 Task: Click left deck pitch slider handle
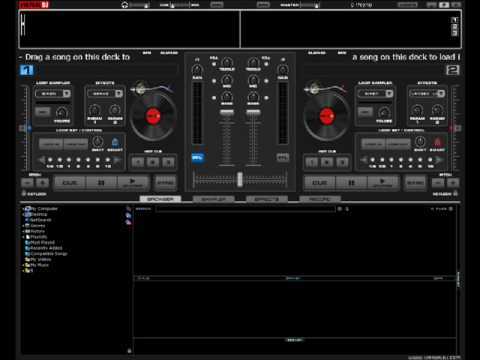pyautogui.click(x=25, y=128)
